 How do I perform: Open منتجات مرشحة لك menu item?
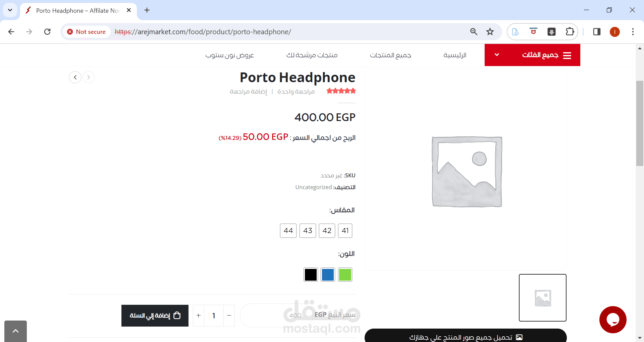(x=312, y=55)
